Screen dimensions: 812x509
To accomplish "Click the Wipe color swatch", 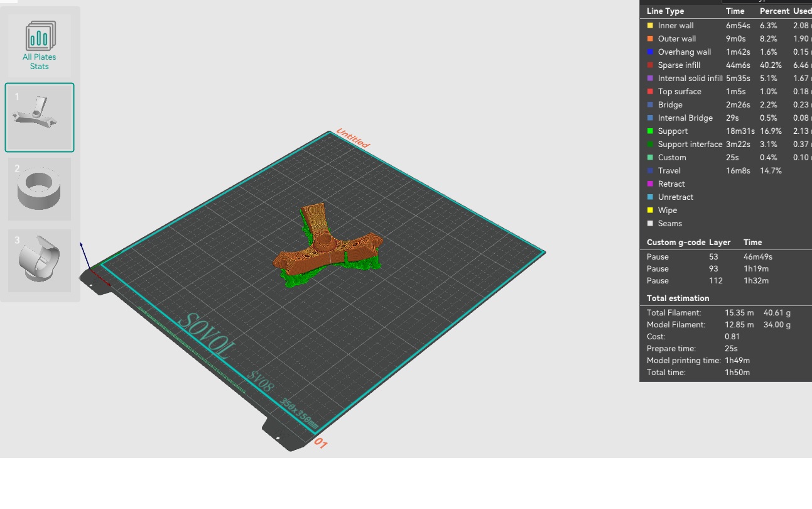I will click(650, 211).
